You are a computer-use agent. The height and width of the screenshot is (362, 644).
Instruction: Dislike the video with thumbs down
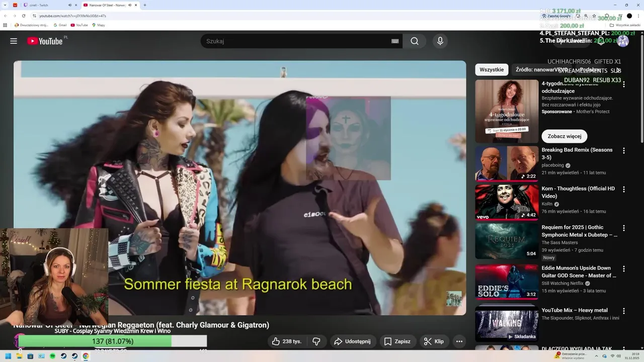[x=316, y=341]
